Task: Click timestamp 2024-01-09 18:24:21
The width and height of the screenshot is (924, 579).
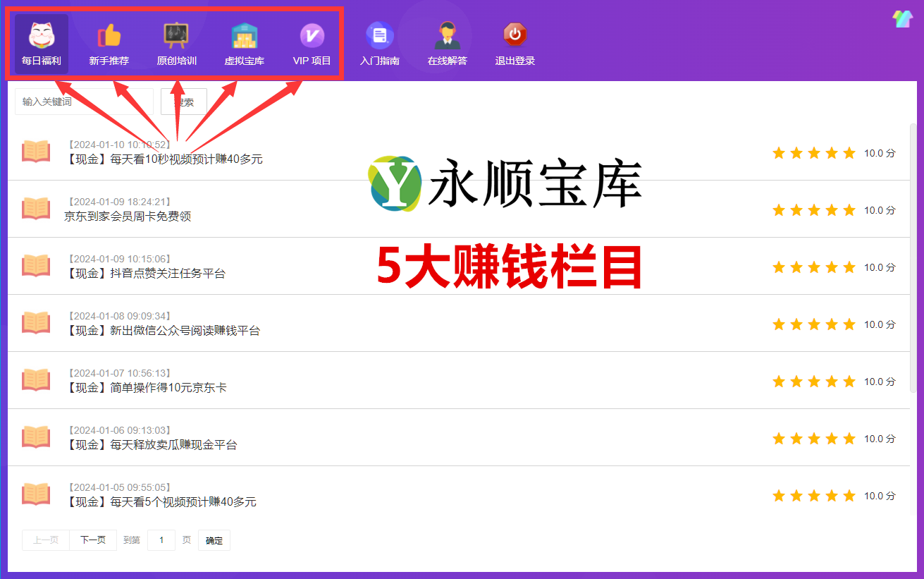Action: (x=120, y=202)
